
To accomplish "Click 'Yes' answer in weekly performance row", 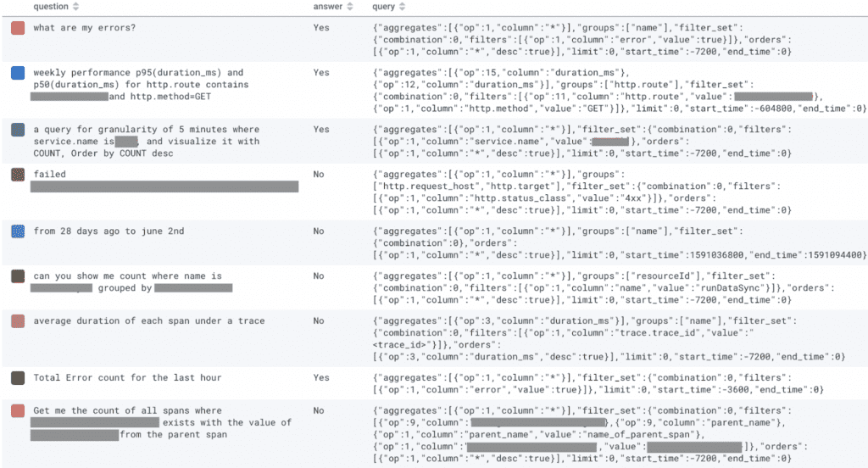I will click(320, 73).
